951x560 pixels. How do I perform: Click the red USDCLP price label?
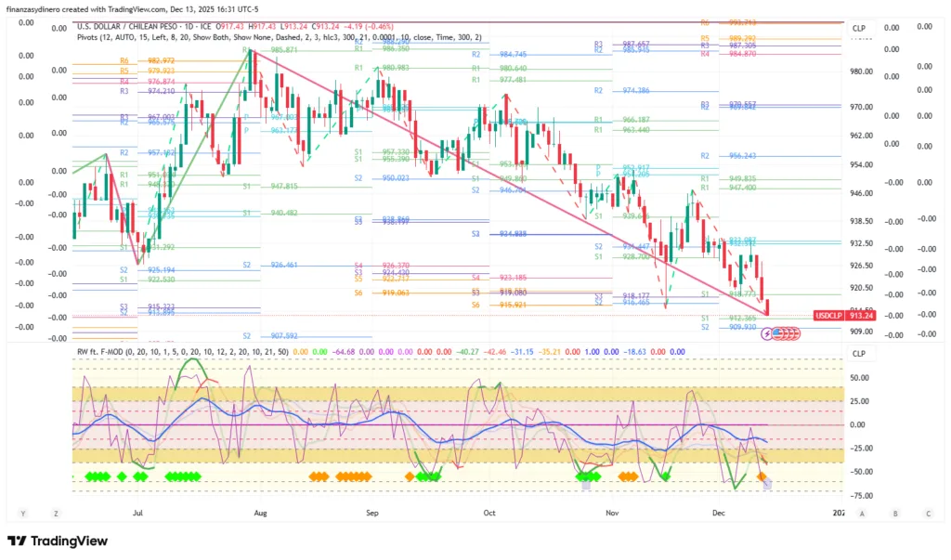(x=829, y=316)
